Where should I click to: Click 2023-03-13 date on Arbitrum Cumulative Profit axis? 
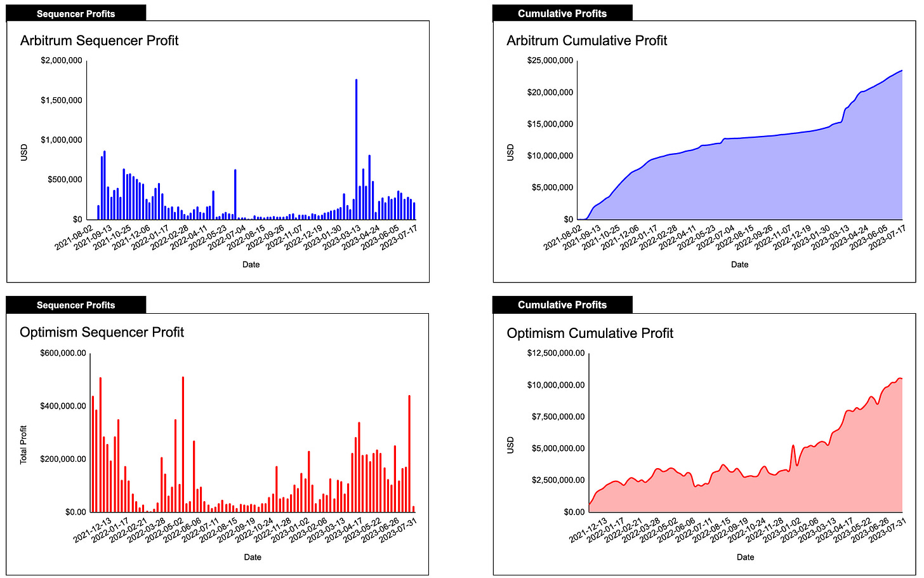(x=830, y=236)
